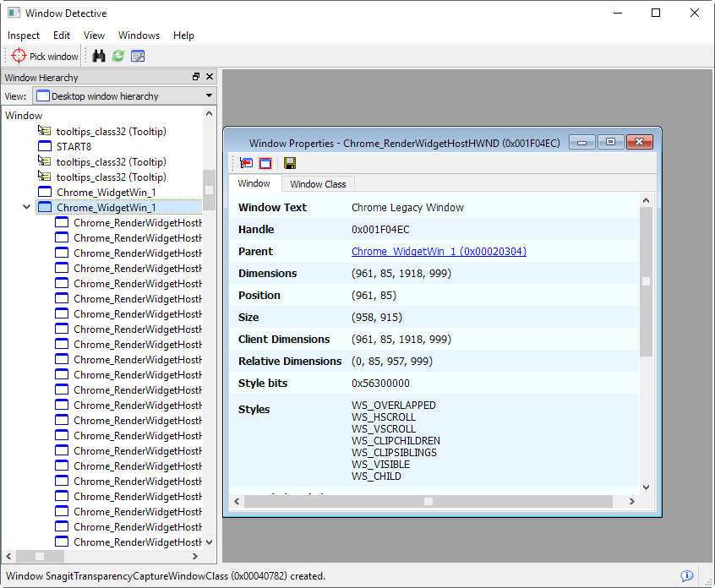Click hierarchy tree horizontal scroll right arrow
The width and height of the screenshot is (715, 588).
pos(195,556)
